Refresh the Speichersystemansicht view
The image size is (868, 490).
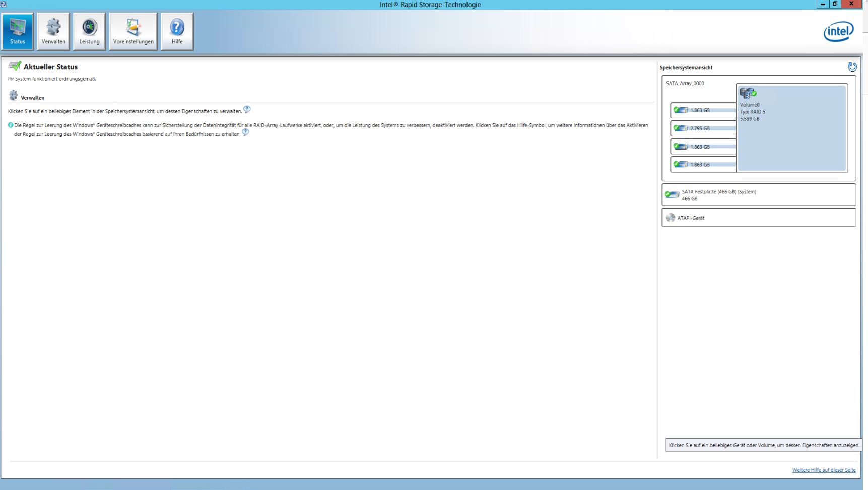(x=852, y=67)
